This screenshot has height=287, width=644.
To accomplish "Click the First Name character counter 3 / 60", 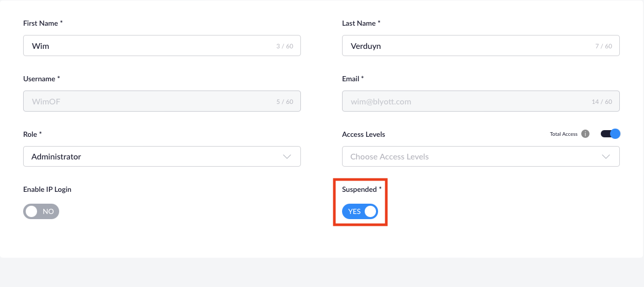I will 284,46.
